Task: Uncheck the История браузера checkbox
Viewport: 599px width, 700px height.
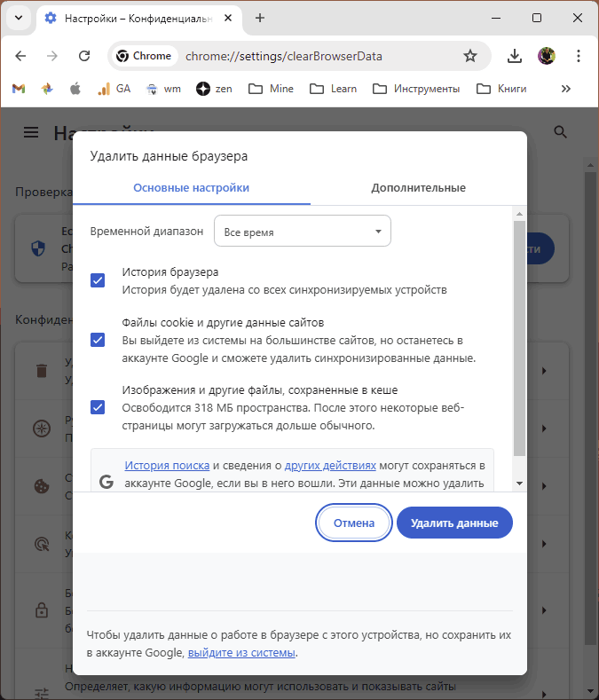Action: click(98, 280)
